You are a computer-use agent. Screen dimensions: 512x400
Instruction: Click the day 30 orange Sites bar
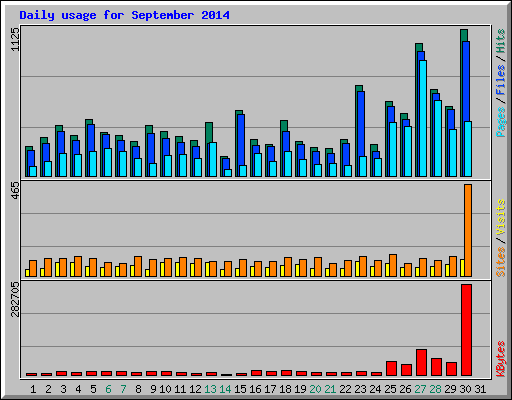(468, 230)
